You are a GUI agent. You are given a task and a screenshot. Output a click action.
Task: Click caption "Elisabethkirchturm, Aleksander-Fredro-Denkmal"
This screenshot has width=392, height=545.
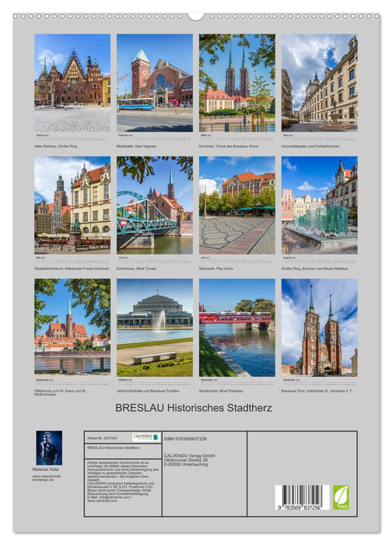(72, 269)
